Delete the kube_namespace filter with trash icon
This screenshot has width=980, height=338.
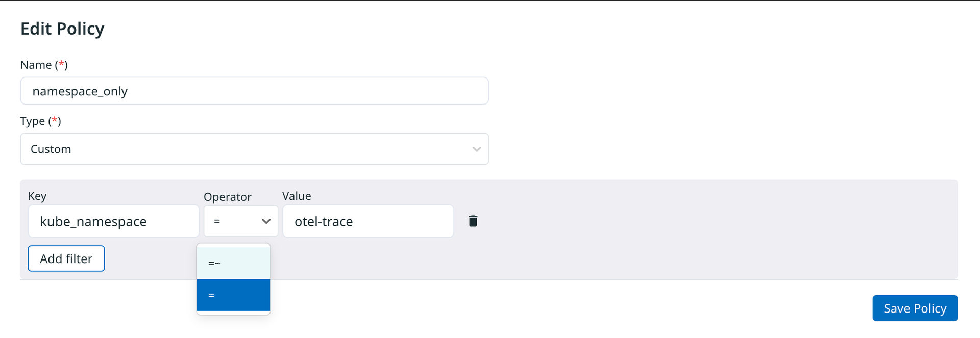click(473, 221)
